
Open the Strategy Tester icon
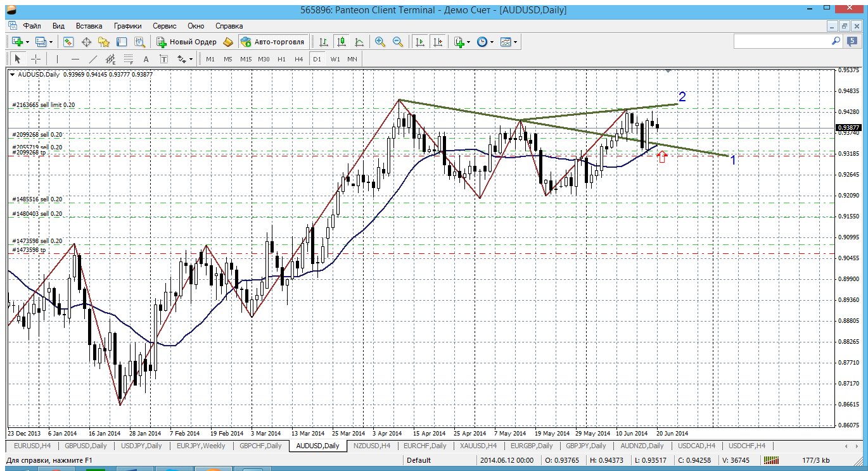coord(140,42)
